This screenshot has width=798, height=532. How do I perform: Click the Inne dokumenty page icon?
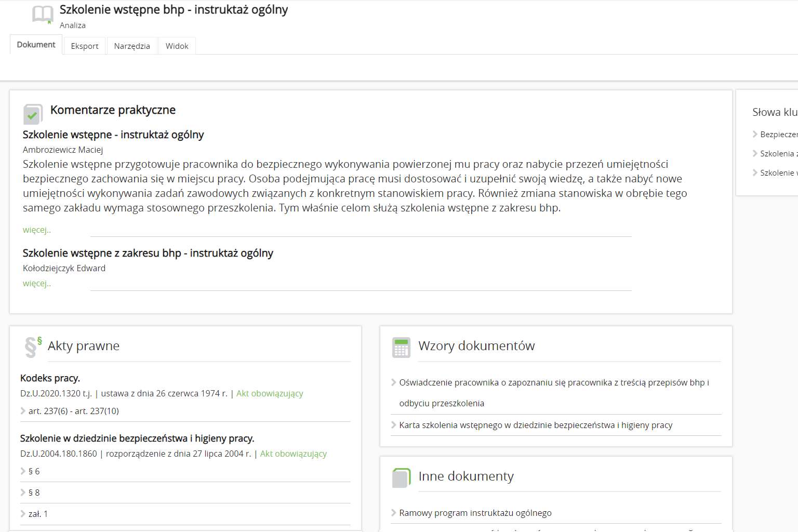point(401,477)
